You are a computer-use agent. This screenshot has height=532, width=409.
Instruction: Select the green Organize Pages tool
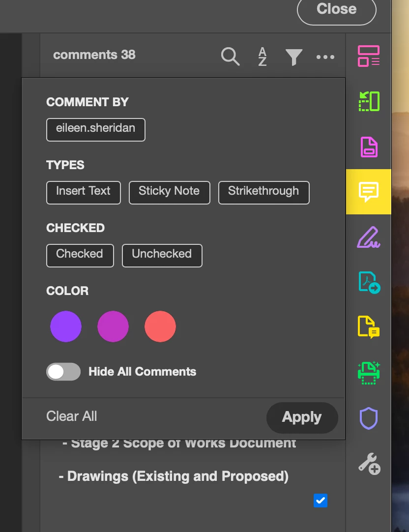click(x=368, y=101)
